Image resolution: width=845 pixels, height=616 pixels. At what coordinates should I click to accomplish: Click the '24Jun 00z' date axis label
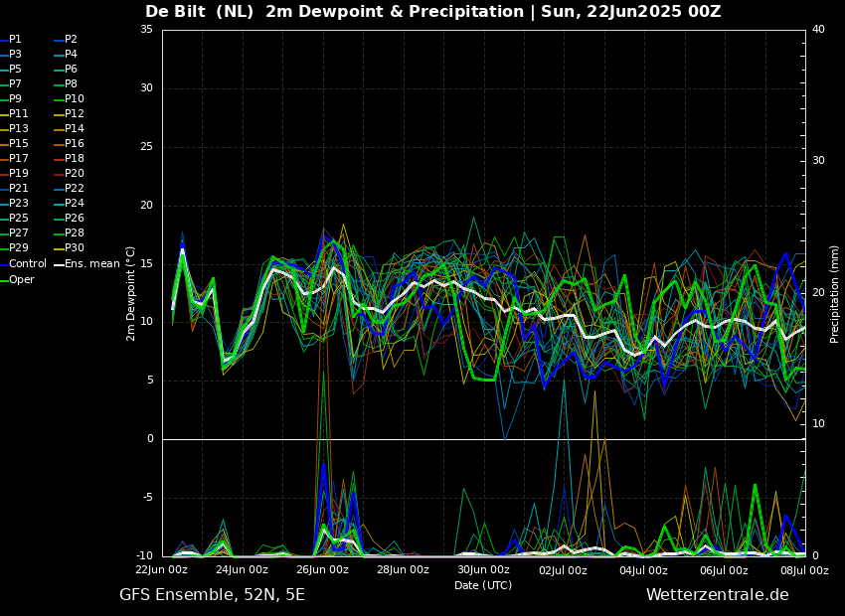pyautogui.click(x=242, y=570)
